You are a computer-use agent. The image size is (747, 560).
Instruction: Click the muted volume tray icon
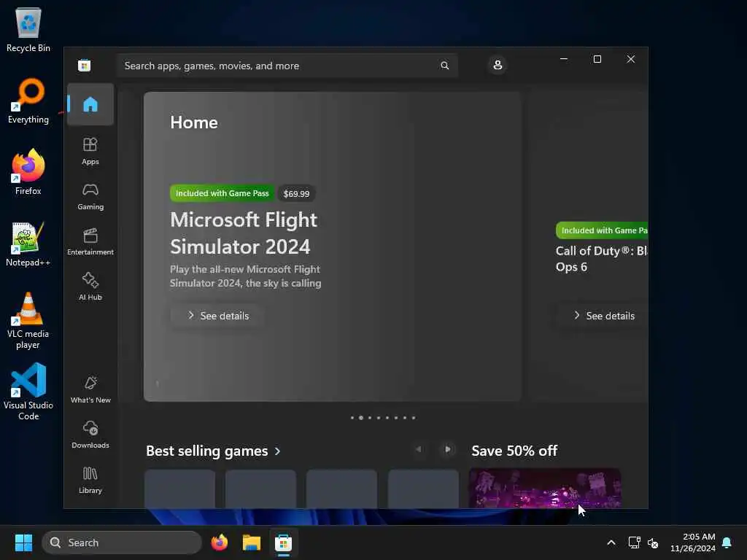pyautogui.click(x=653, y=542)
